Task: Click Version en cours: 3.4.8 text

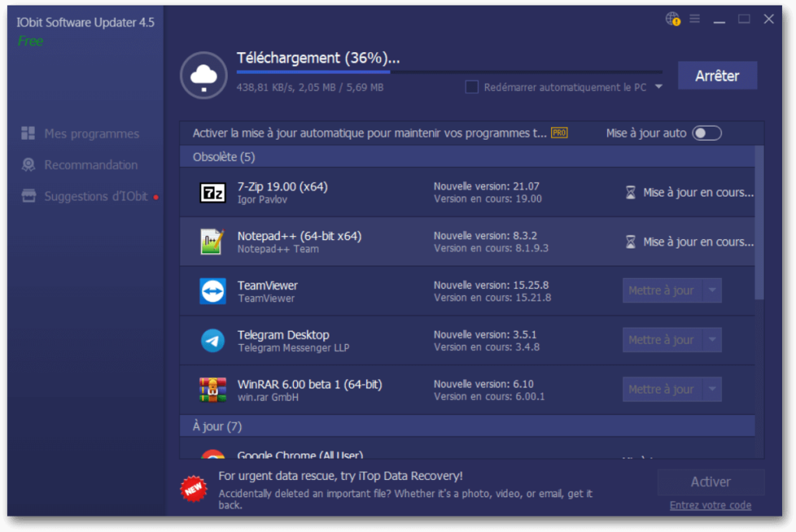Action: pyautogui.click(x=487, y=347)
